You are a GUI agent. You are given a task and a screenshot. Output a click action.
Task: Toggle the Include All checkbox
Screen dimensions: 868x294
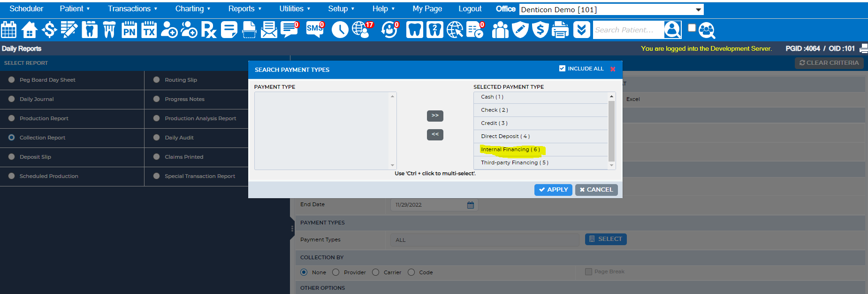pyautogui.click(x=562, y=69)
